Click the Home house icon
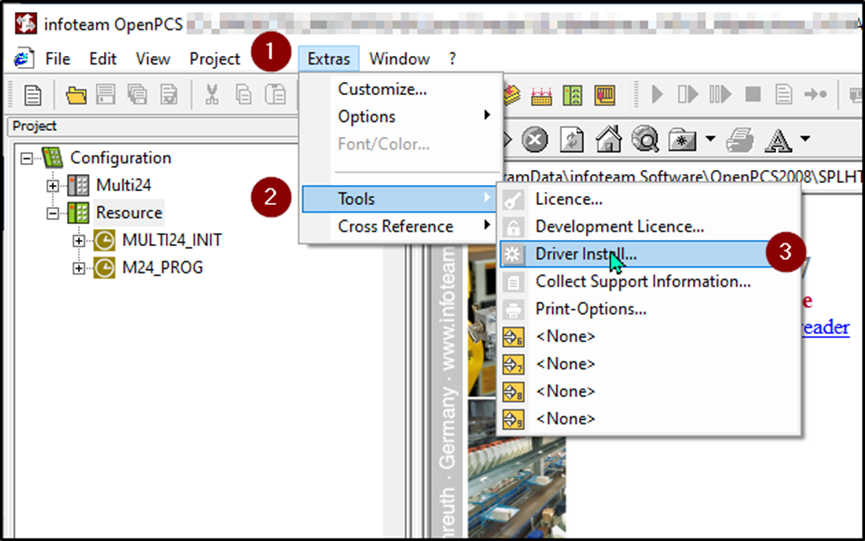The width and height of the screenshot is (865, 541). pyautogui.click(x=608, y=138)
